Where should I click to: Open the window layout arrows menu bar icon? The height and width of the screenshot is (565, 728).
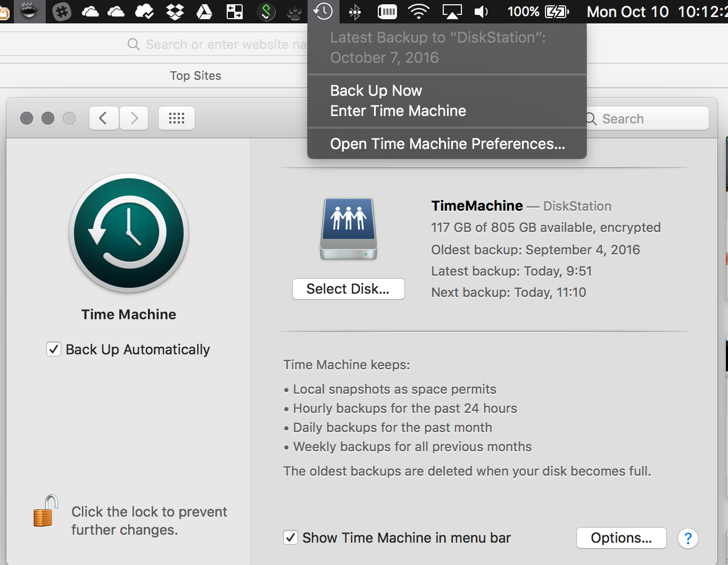(x=235, y=11)
